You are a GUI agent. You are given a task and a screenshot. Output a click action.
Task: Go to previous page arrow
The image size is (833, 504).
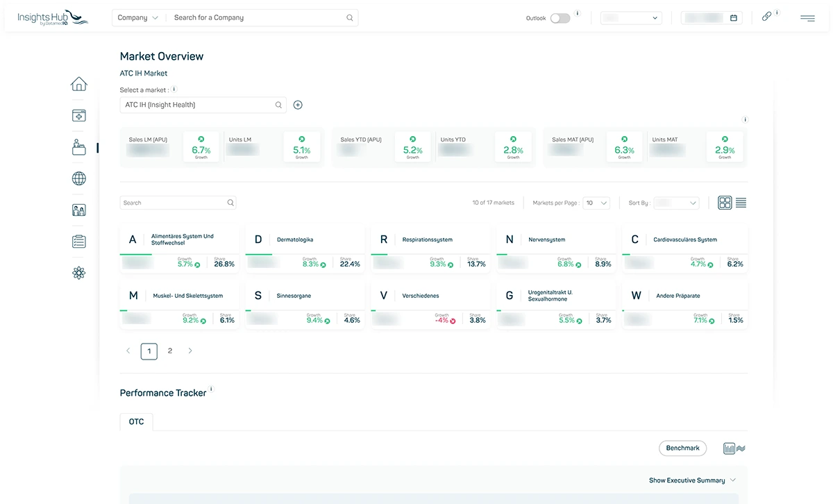point(128,351)
